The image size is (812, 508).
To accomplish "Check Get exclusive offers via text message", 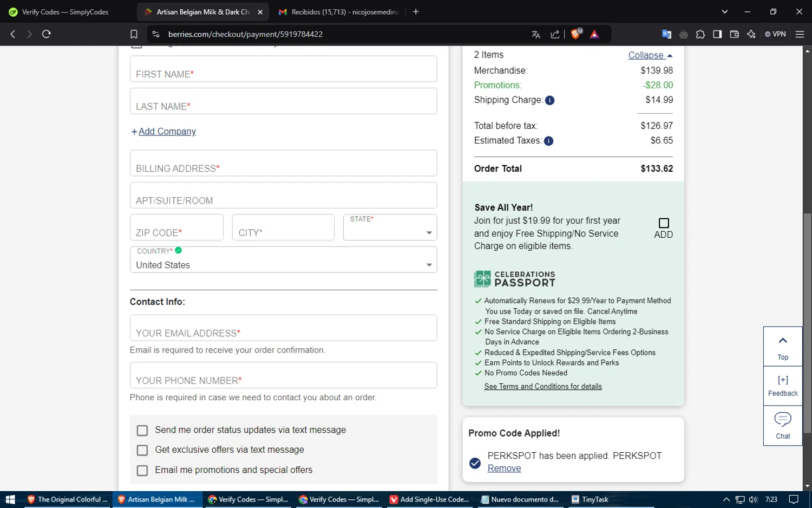I will tap(142, 451).
